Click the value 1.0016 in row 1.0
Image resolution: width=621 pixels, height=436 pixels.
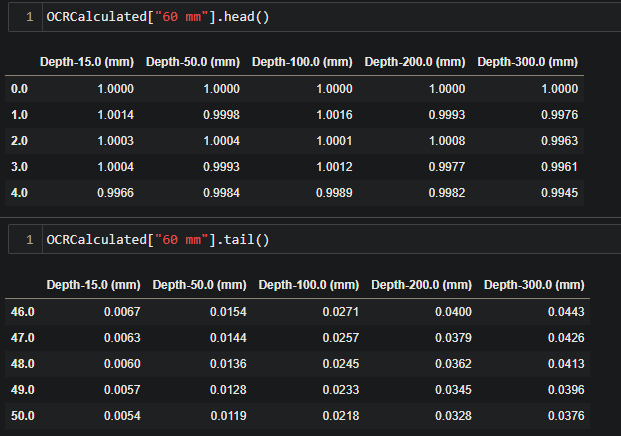point(334,115)
